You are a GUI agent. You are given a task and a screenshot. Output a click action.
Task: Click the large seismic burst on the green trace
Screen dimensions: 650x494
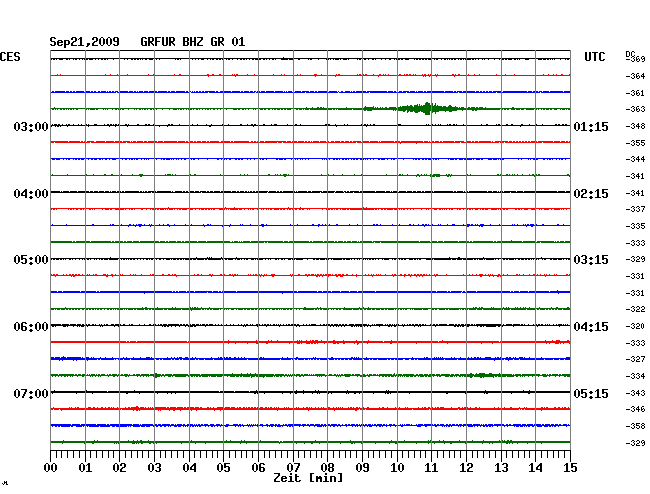[427, 109]
